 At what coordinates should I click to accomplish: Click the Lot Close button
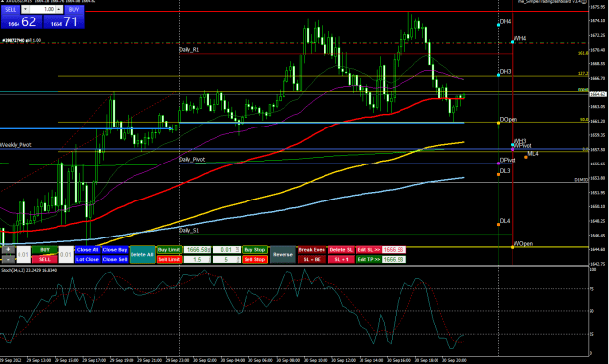(x=88, y=259)
